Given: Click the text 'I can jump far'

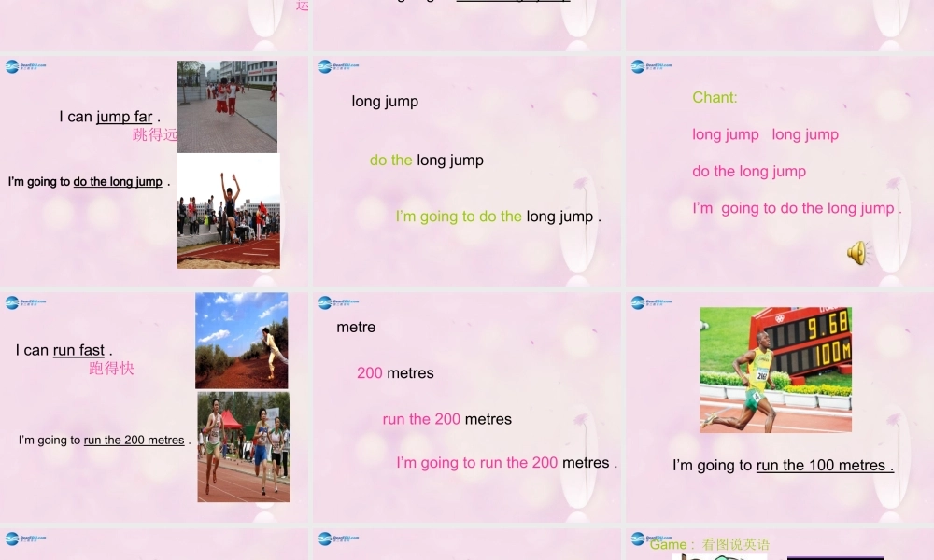Looking at the screenshot, I should tap(109, 117).
